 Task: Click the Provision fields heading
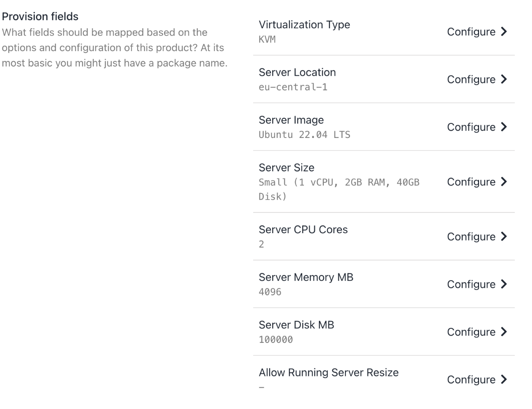41,17
